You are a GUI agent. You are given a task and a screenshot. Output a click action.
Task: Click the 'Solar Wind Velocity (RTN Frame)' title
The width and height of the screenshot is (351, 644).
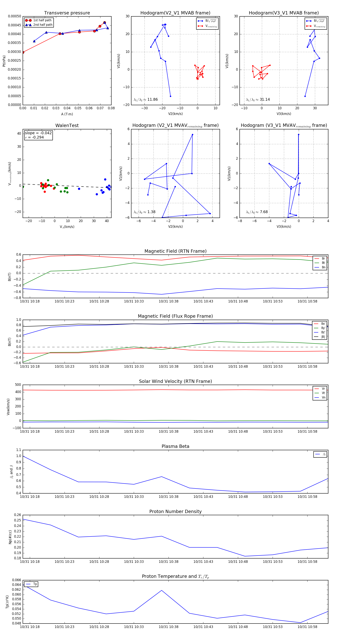coord(175,382)
